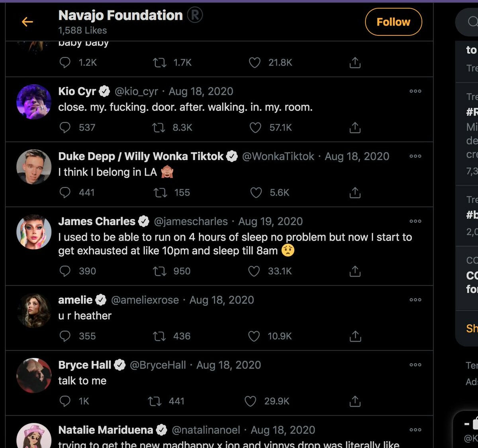The image size is (478, 448).
Task: Click the back arrow icon
Action: coord(27,22)
